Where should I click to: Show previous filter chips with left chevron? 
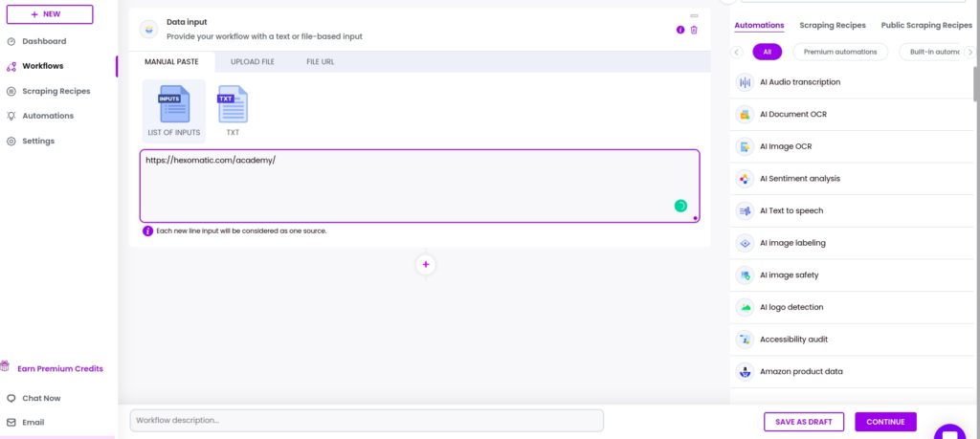(x=737, y=53)
